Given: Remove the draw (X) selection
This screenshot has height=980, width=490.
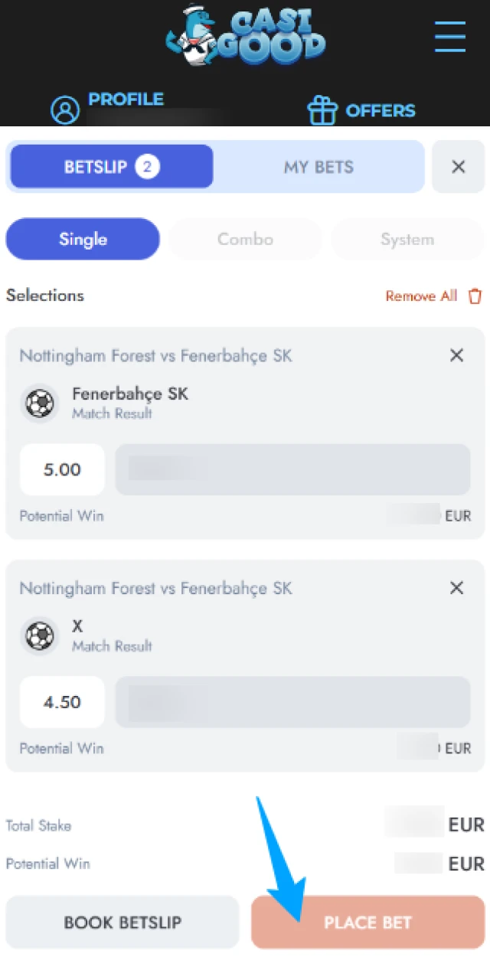Looking at the screenshot, I should 456,588.
